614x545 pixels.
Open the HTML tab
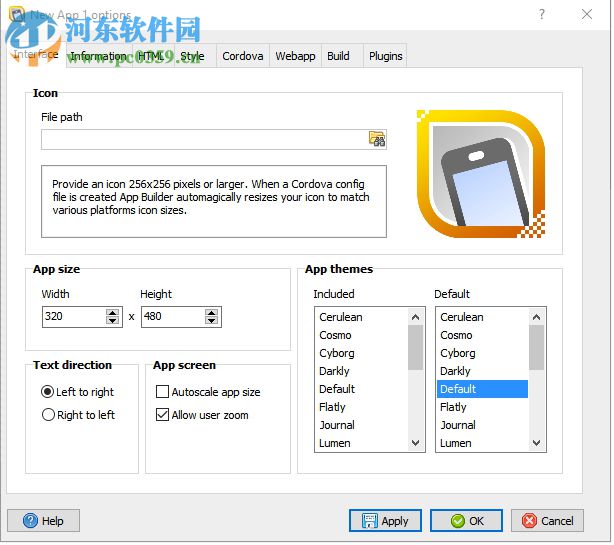(152, 56)
